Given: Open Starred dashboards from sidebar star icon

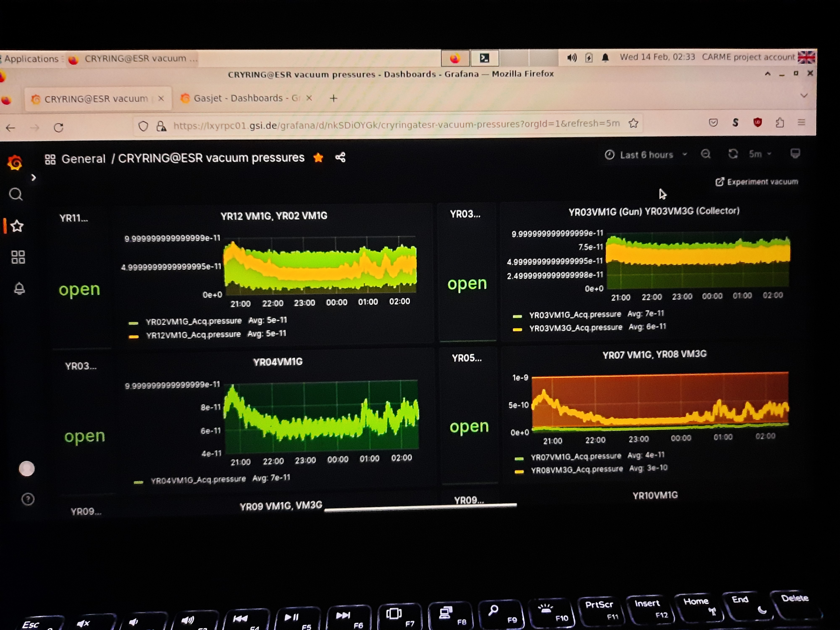Looking at the screenshot, I should 17,226.
